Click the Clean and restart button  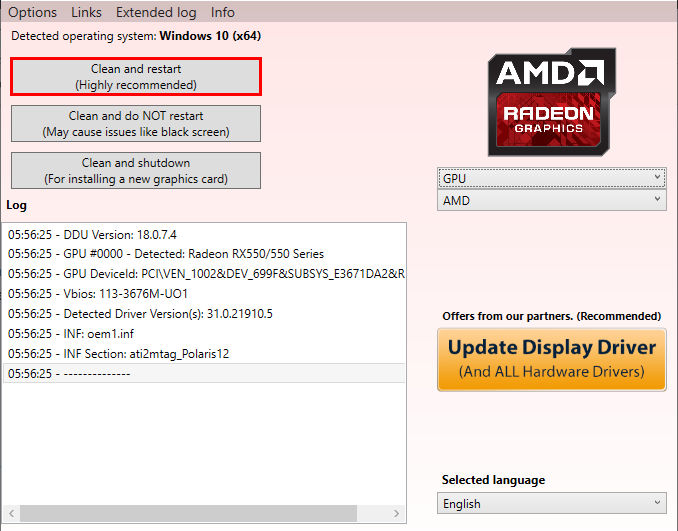pyautogui.click(x=136, y=77)
